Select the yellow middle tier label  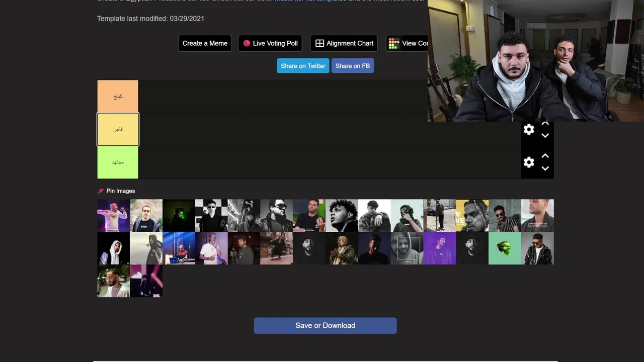point(118,129)
